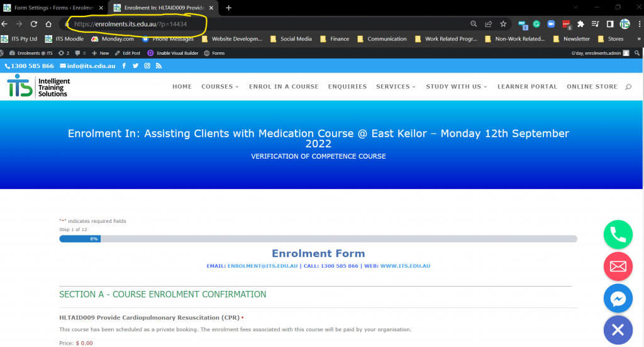Click the enrolment@its.edu.au email link
Image resolution: width=644 pixels, height=347 pixels.
point(262,266)
